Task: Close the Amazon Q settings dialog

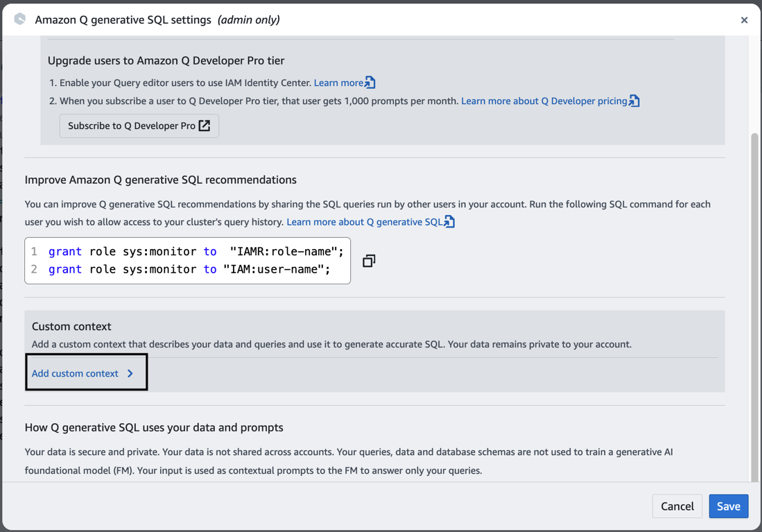Action: coord(744,20)
